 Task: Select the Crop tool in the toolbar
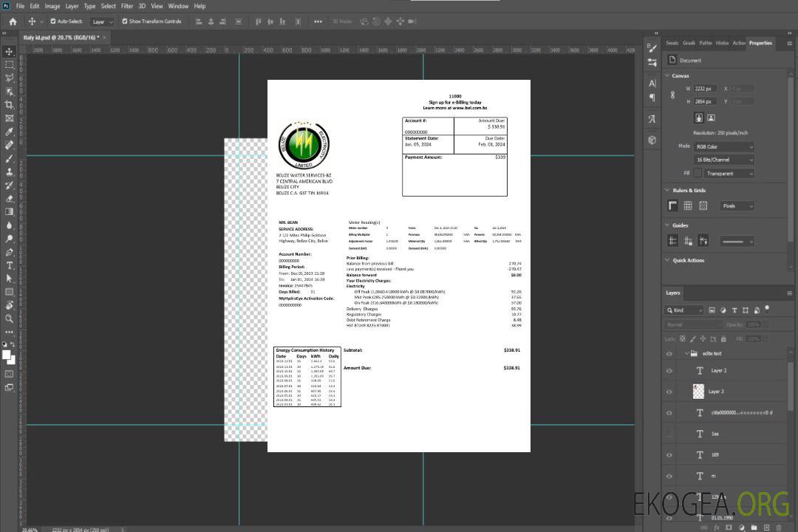[x=10, y=105]
